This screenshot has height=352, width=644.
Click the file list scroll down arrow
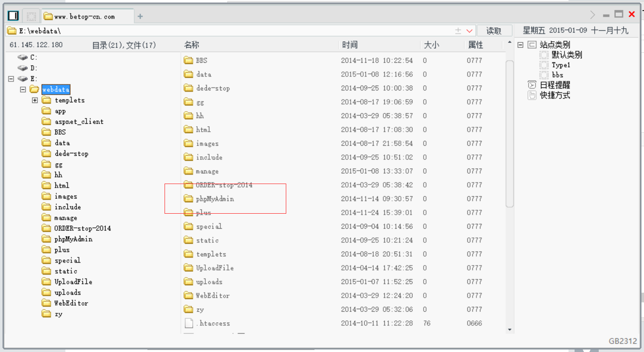point(510,329)
